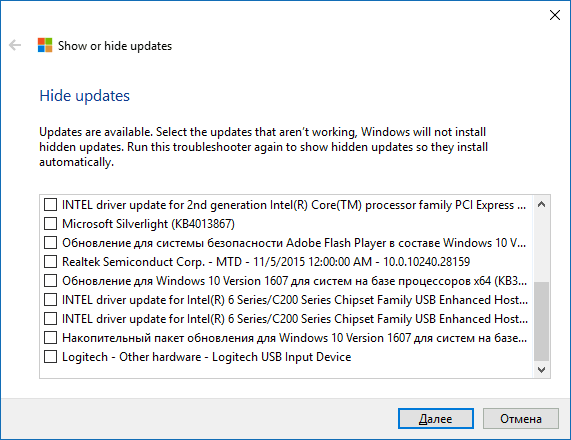Check the Обновление для Windows 10 Version 1607 item

click(50, 280)
